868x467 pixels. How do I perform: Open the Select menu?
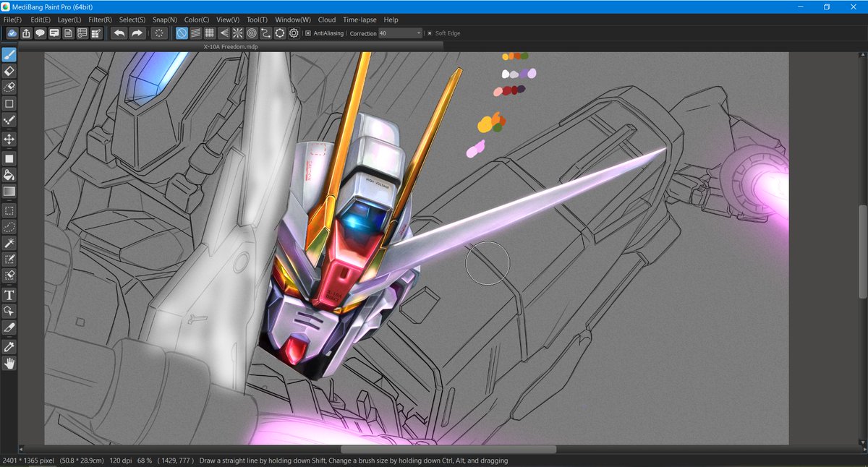(x=132, y=20)
